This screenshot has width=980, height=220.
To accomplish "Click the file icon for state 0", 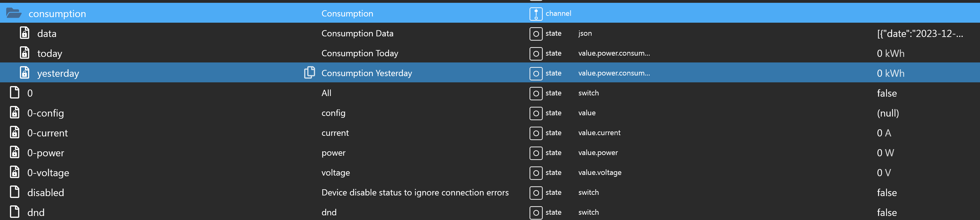I will (x=15, y=93).
